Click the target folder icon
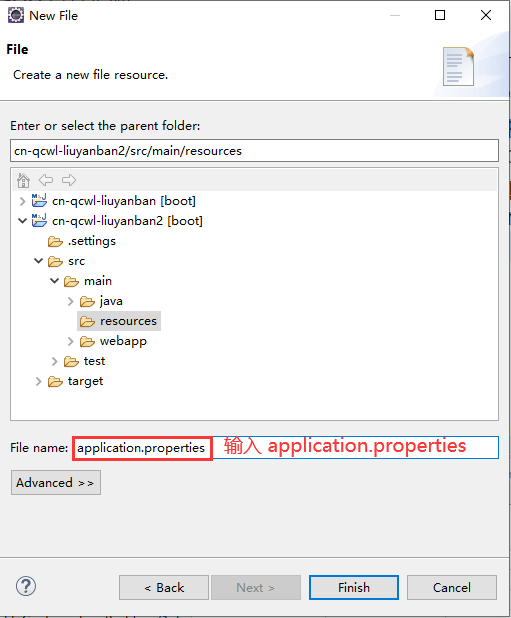 pyautogui.click(x=55, y=382)
